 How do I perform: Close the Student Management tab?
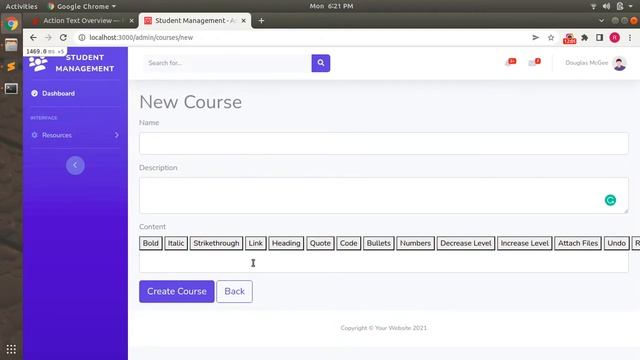tap(244, 20)
